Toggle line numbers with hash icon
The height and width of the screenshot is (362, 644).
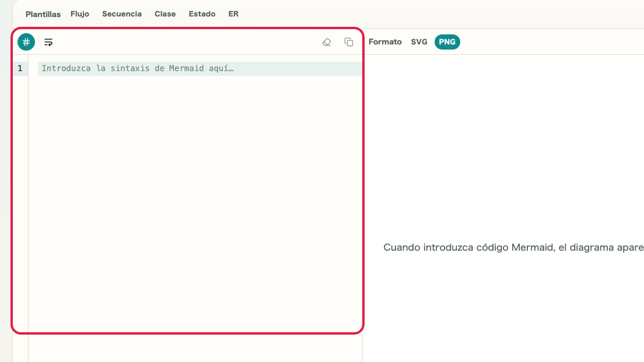click(x=26, y=42)
